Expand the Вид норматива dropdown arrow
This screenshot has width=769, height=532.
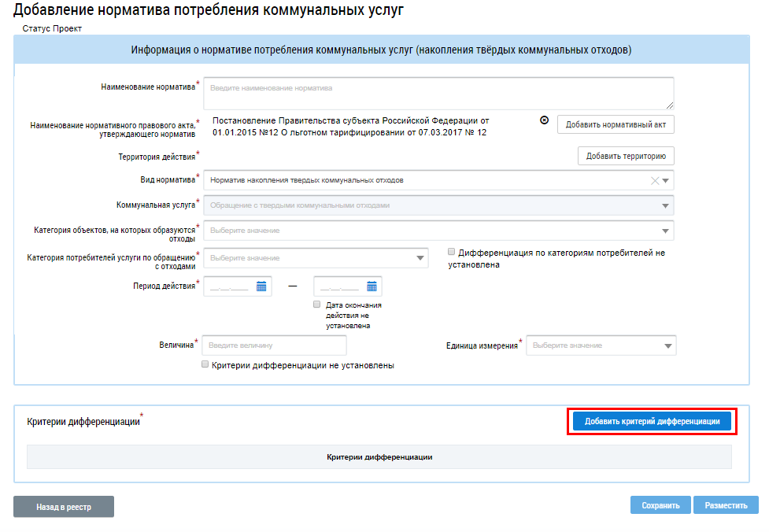(666, 180)
